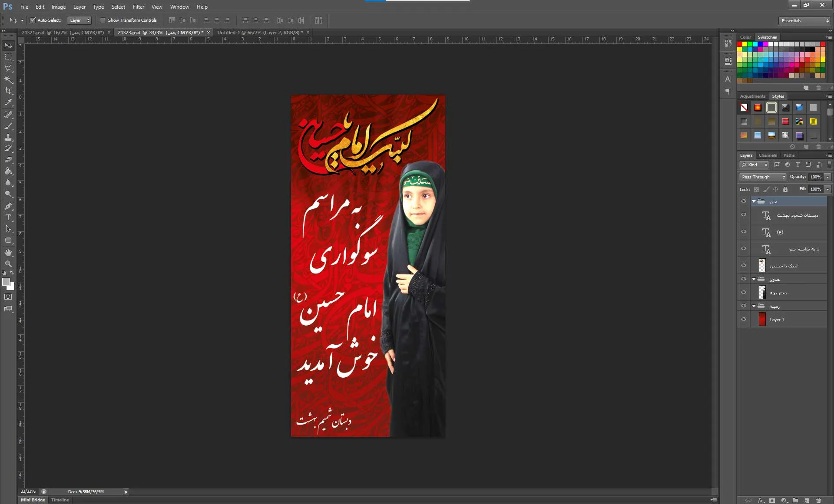834x504 pixels.
Task: Open the Filter menu
Action: click(x=139, y=7)
